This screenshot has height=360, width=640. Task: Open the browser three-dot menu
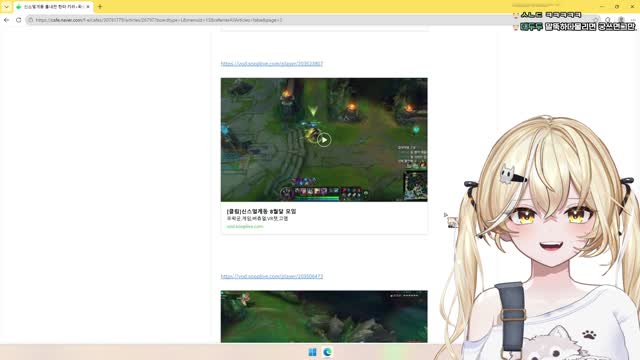point(633,20)
